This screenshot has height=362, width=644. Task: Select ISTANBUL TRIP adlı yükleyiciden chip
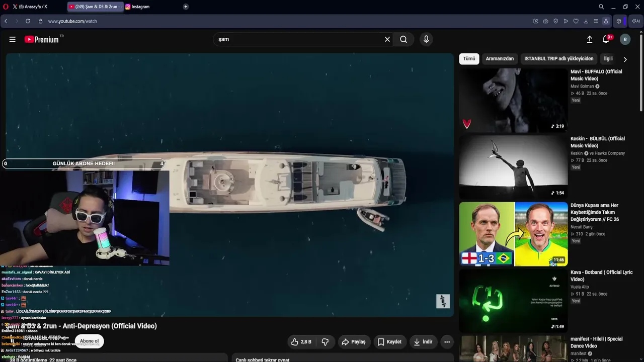(559, 59)
